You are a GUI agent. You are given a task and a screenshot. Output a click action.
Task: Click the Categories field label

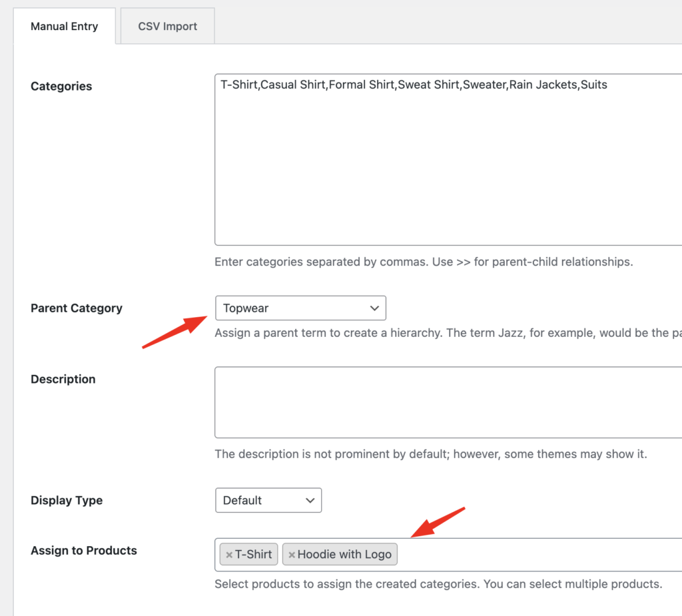pyautogui.click(x=61, y=86)
